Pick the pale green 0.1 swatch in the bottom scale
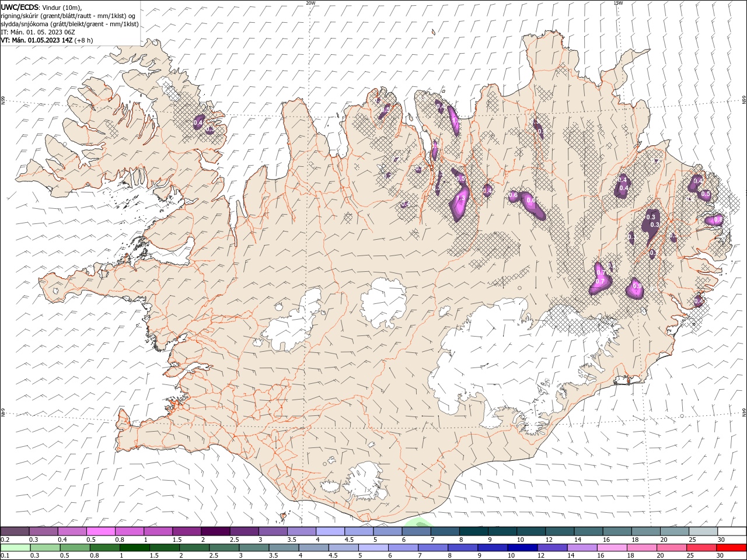This screenshot has width=747, height=560. click(x=15, y=548)
